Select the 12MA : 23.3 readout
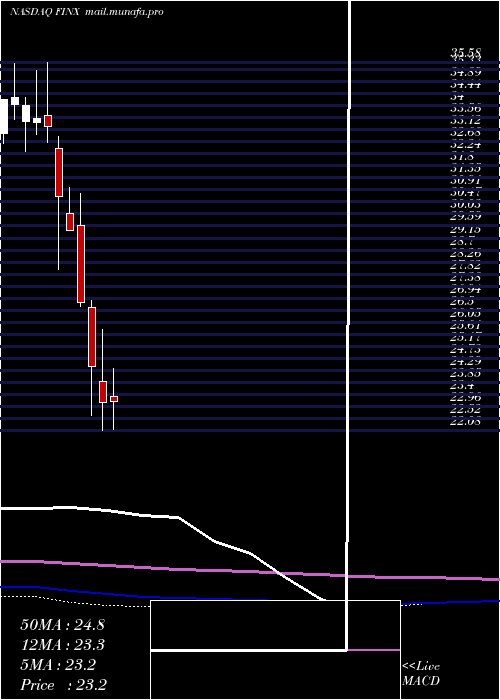 coord(62,645)
